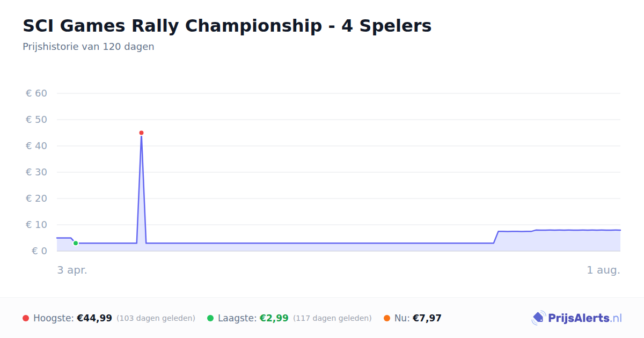Click the green dot beside Laagste
This screenshot has width=644, height=338.
pyautogui.click(x=210, y=318)
